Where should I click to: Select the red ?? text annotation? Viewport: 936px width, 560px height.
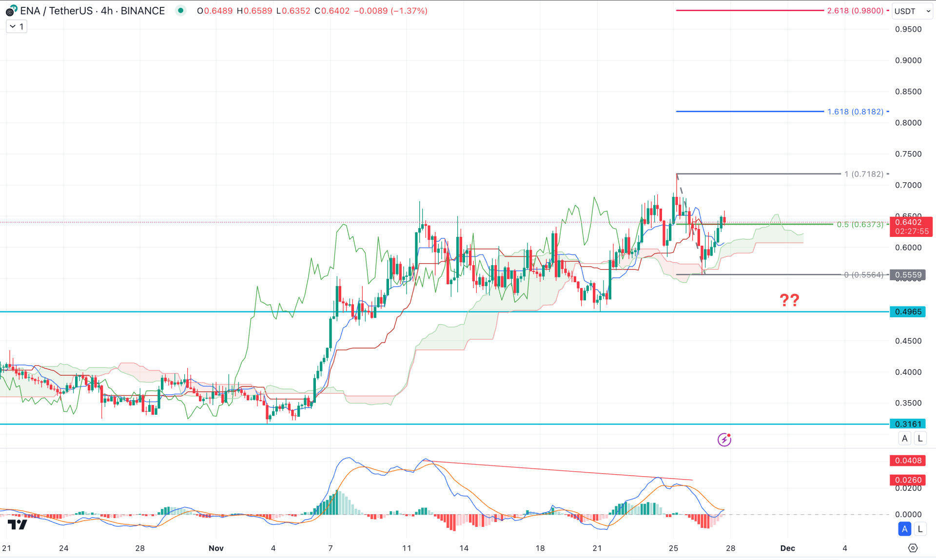(789, 300)
